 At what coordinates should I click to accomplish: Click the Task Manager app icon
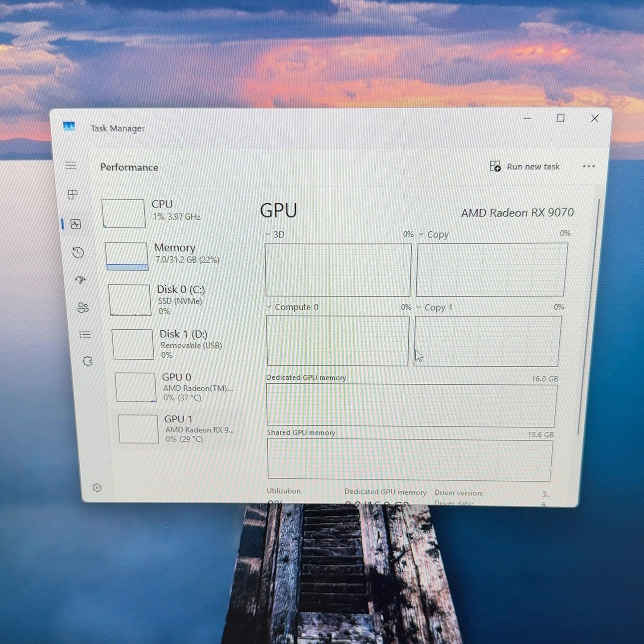click(x=69, y=127)
